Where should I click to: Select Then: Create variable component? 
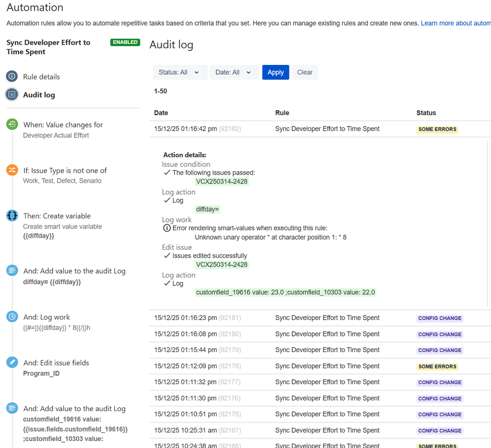[x=62, y=226]
